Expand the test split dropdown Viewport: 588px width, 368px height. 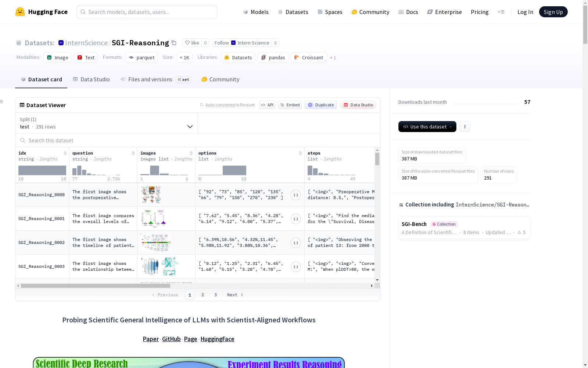pos(107,123)
